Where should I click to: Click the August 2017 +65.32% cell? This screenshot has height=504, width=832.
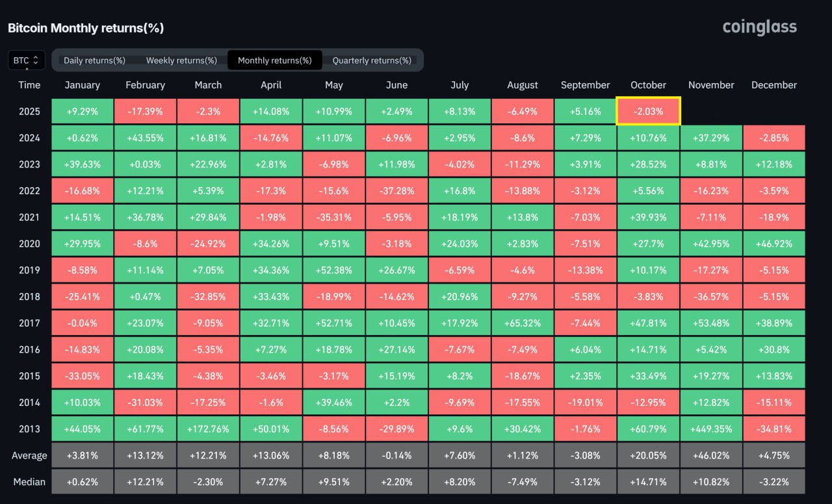(523, 323)
